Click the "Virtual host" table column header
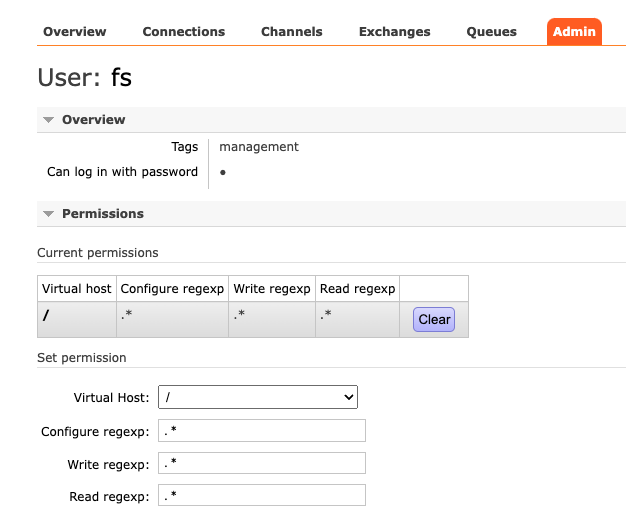626x506 pixels. click(77, 289)
